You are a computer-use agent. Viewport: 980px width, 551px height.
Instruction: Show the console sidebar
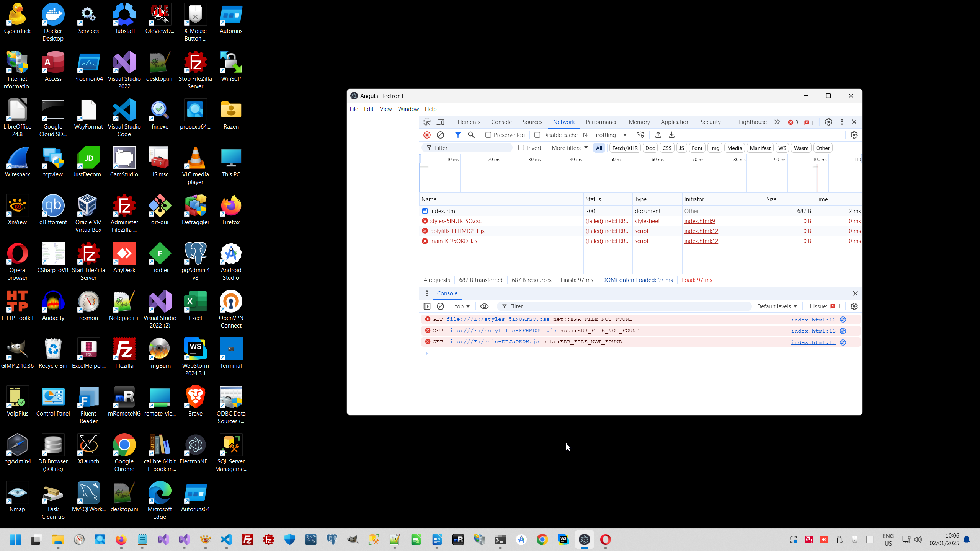click(427, 306)
